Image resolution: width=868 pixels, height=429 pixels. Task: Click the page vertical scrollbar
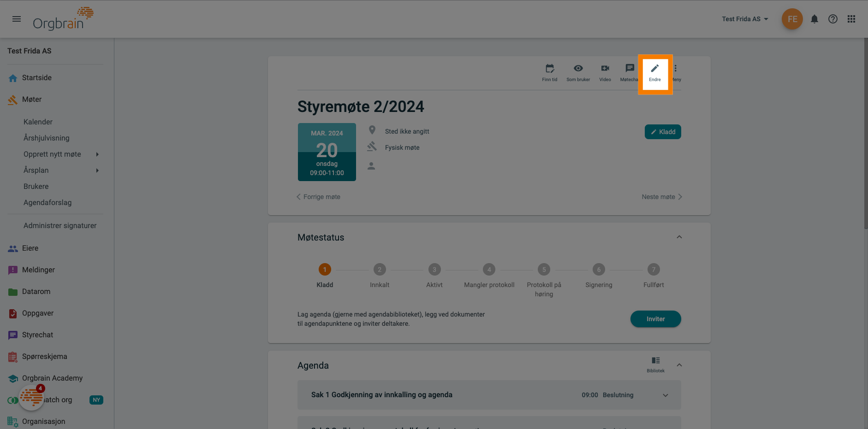[865, 134]
